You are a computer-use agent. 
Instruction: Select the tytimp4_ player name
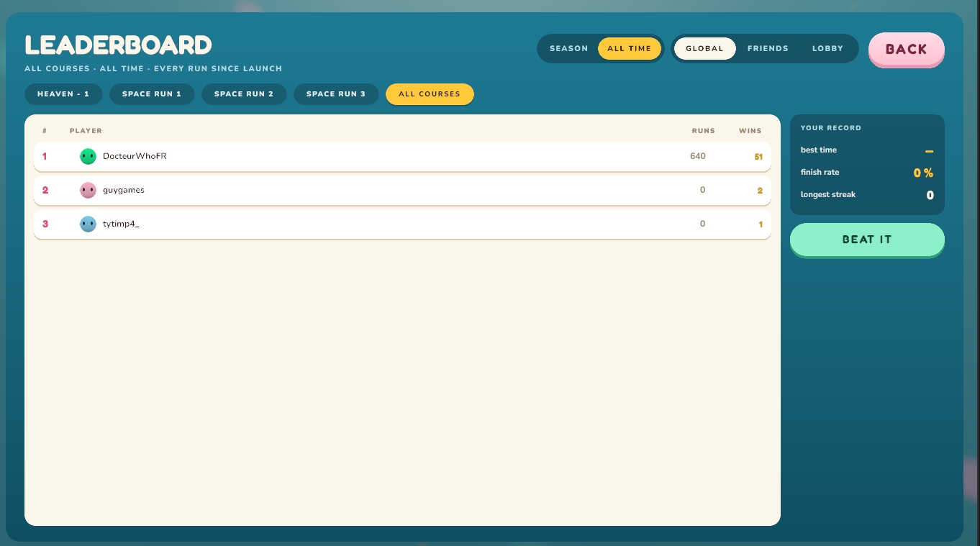(121, 224)
